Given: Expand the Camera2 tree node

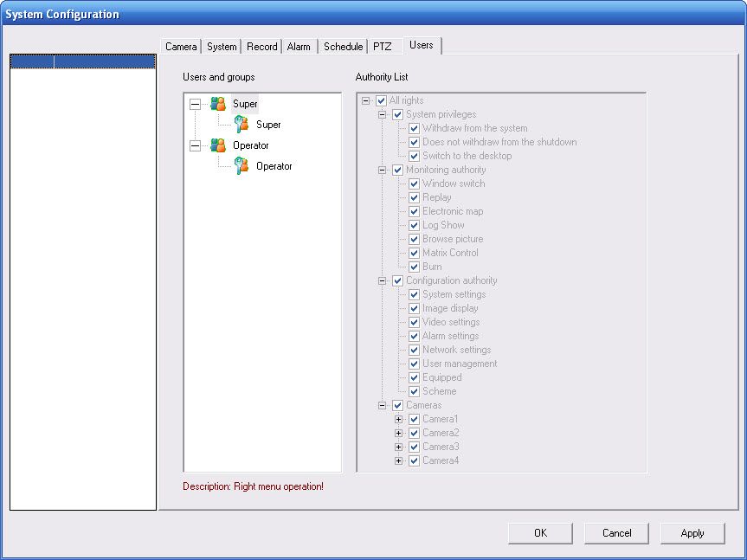Looking at the screenshot, I should 398,433.
